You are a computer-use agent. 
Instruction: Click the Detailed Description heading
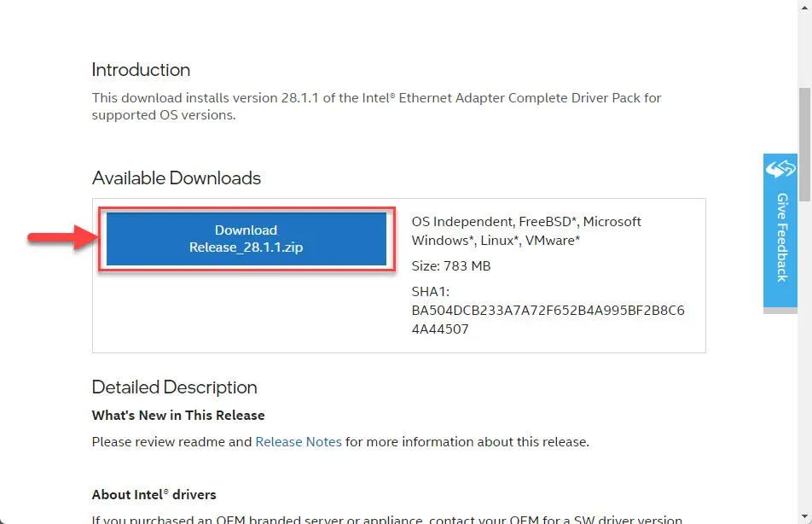click(174, 387)
